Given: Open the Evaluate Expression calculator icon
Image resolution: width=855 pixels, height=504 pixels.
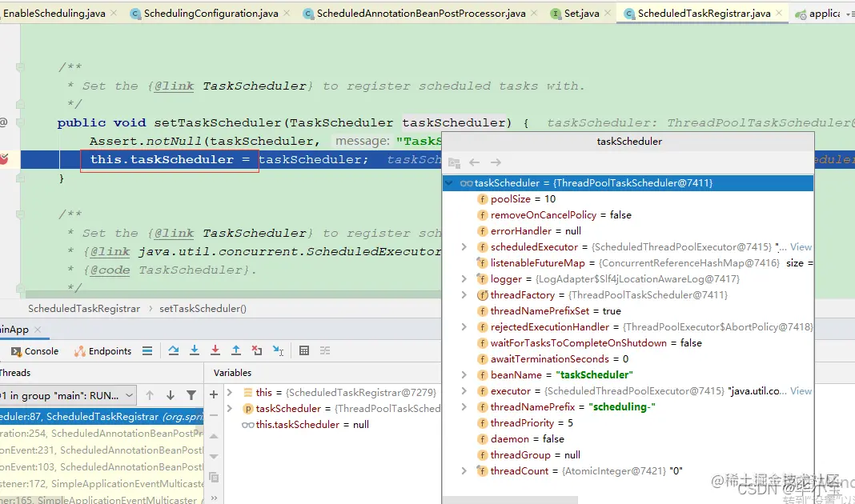Looking at the screenshot, I should tap(304, 350).
